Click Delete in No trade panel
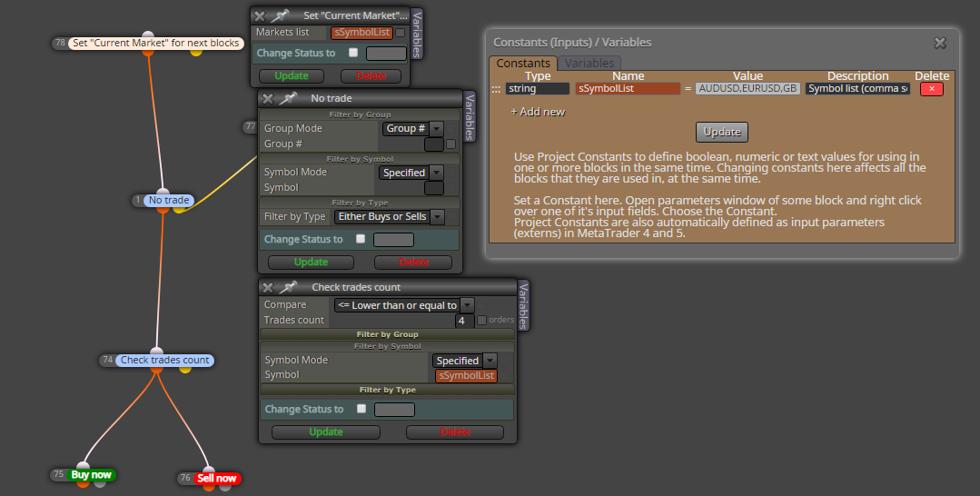The image size is (980, 496). coord(413,262)
